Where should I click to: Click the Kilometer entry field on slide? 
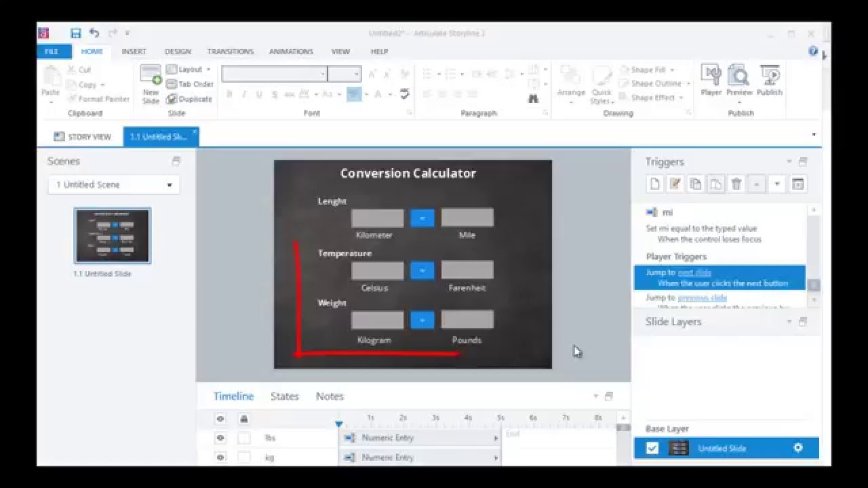pos(378,218)
